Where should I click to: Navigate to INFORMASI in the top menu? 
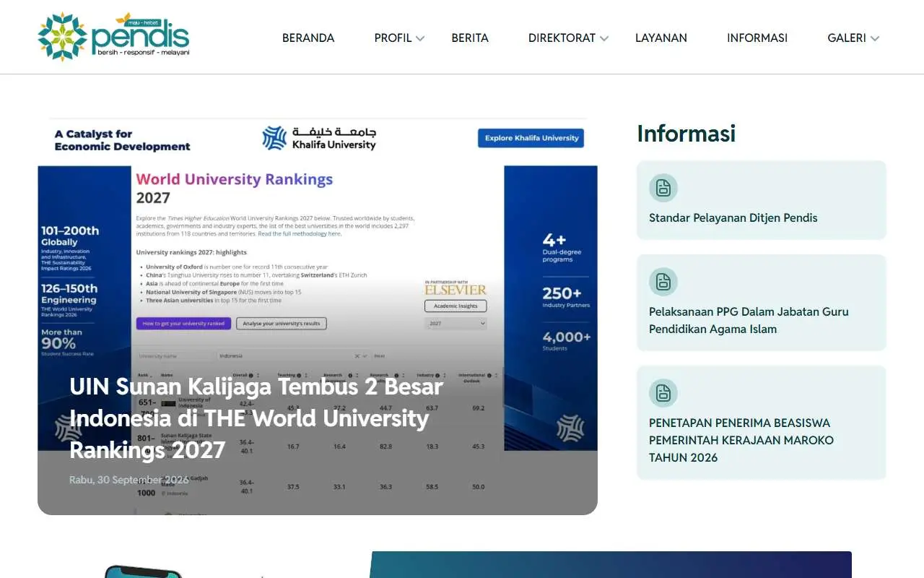point(757,38)
